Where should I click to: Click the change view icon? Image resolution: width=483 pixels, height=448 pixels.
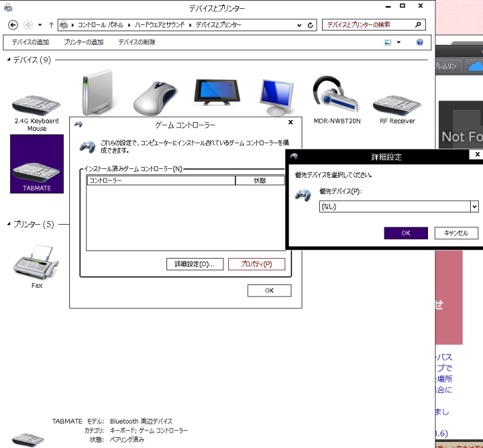coord(388,42)
